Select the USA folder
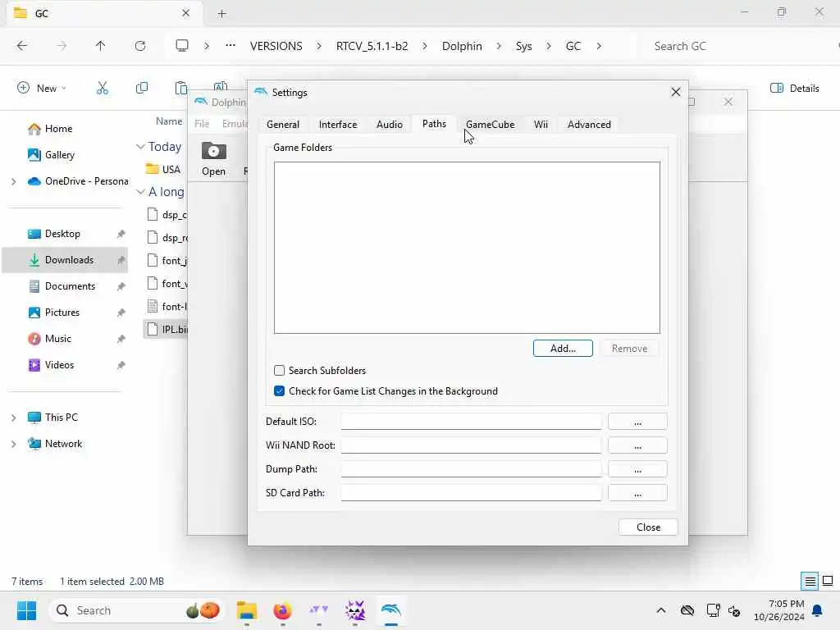 coord(164,169)
